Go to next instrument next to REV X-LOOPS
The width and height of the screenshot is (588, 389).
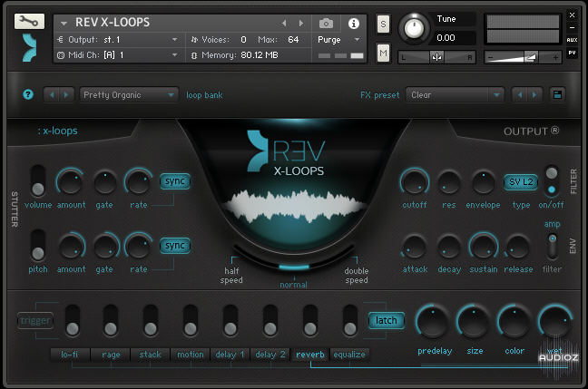[300, 24]
